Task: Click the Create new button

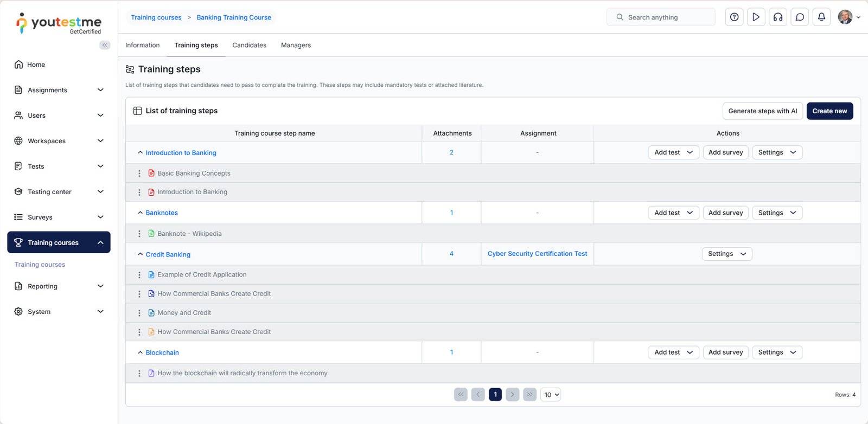Action: click(x=829, y=111)
